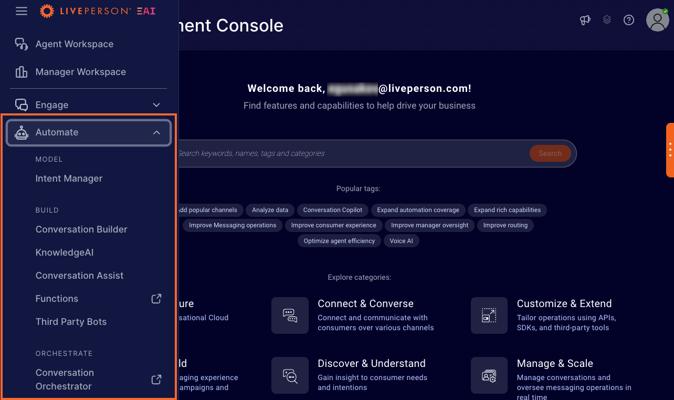Open the Connect & Converse category
This screenshot has height=400, width=674.
(365, 304)
